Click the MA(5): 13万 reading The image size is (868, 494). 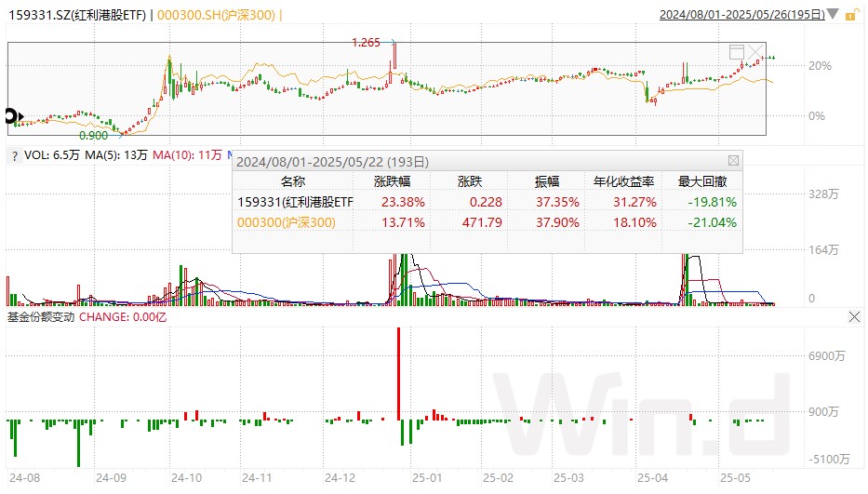(x=116, y=155)
